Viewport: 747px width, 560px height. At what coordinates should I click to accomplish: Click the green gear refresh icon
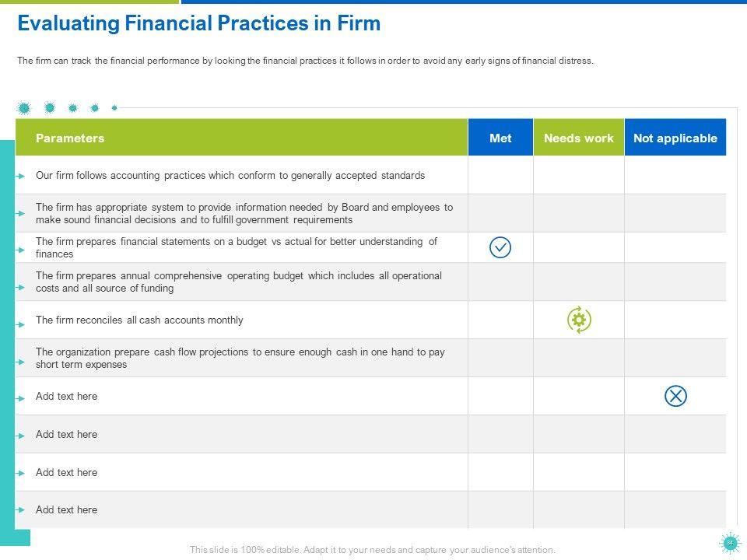point(579,320)
